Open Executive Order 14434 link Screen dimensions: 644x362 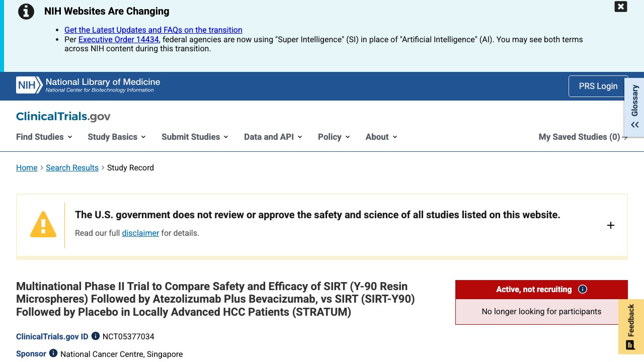pyautogui.click(x=119, y=39)
